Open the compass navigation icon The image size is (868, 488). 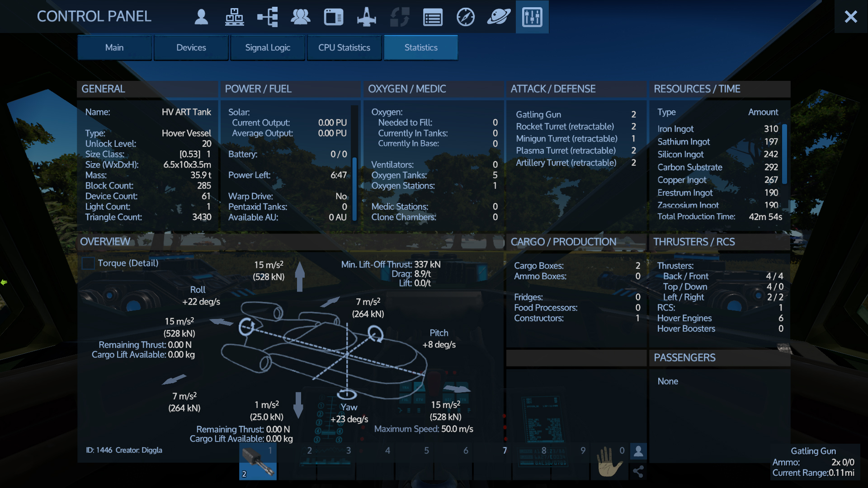click(x=466, y=17)
